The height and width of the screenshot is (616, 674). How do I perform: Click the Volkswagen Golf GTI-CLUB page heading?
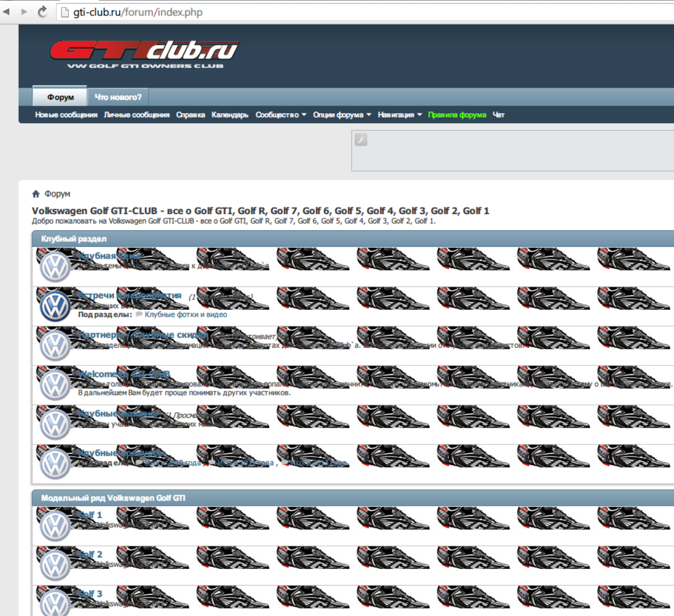(x=260, y=211)
